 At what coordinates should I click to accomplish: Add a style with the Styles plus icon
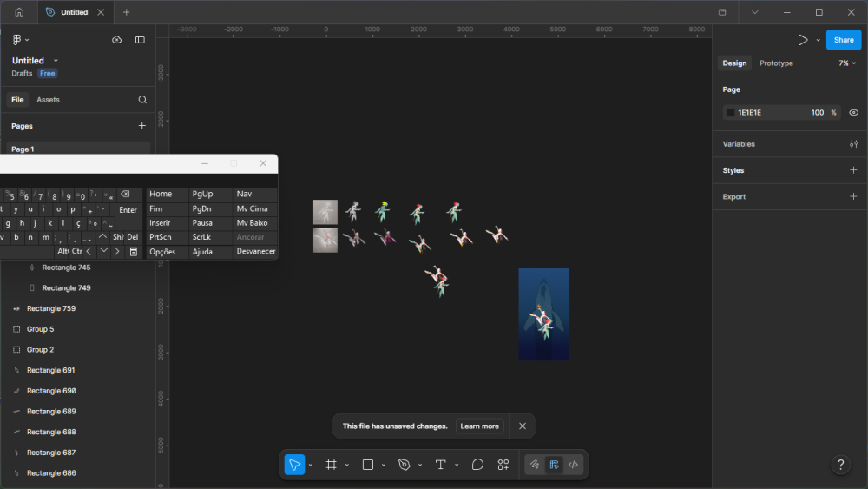(x=853, y=170)
